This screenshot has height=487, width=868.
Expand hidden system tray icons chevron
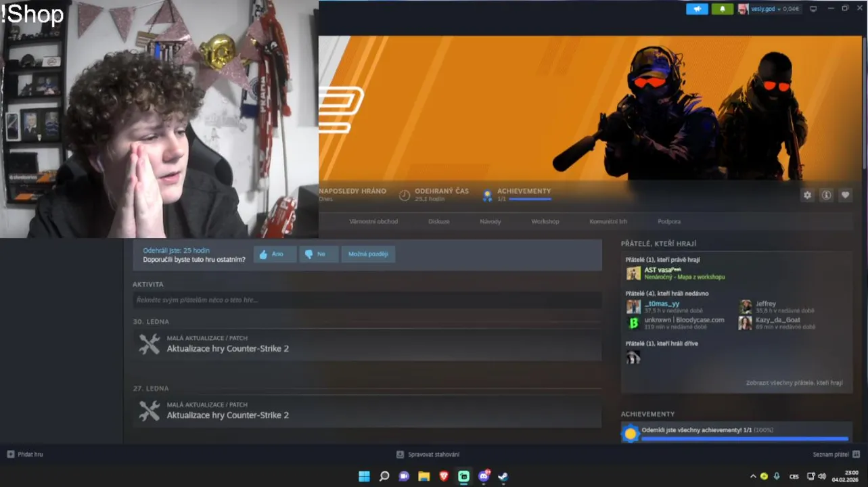coord(753,476)
